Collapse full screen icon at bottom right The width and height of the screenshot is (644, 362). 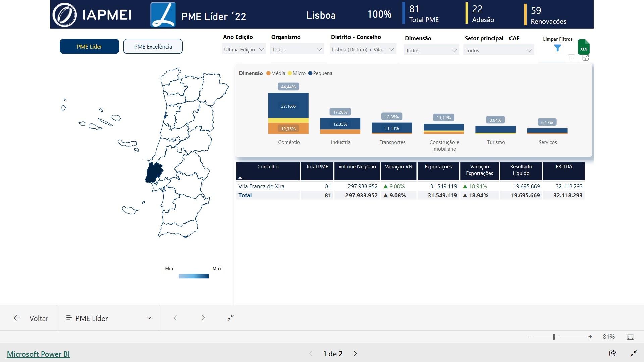coord(633,353)
